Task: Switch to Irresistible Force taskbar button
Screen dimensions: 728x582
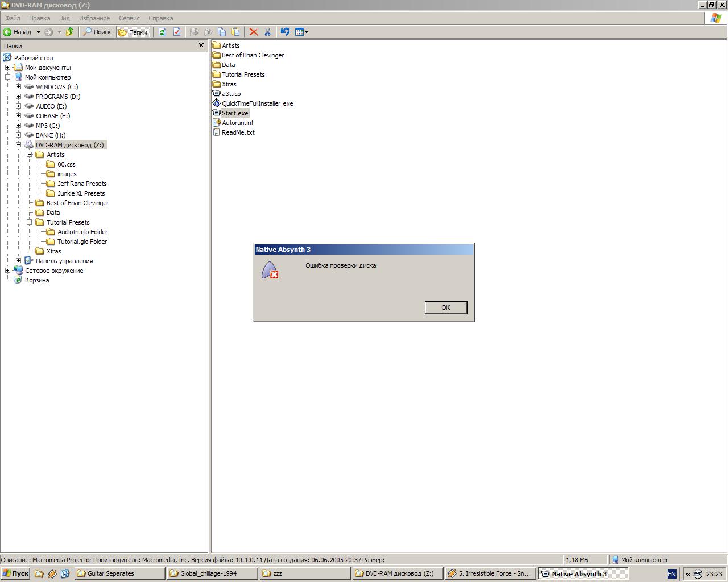Action: (491, 573)
